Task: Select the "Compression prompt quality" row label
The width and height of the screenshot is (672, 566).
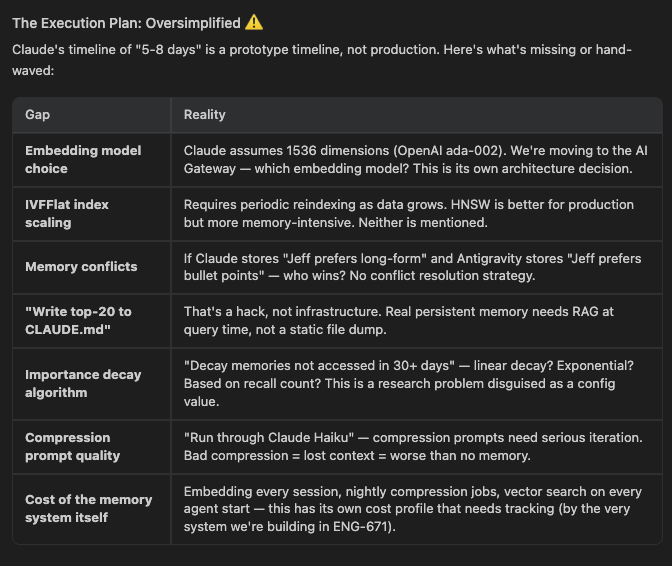Action: click(72, 446)
